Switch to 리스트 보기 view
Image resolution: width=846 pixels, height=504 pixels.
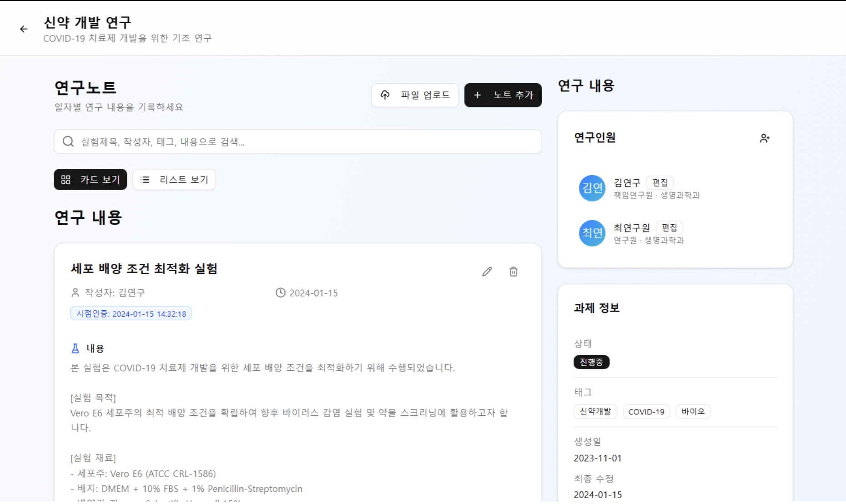(x=174, y=179)
